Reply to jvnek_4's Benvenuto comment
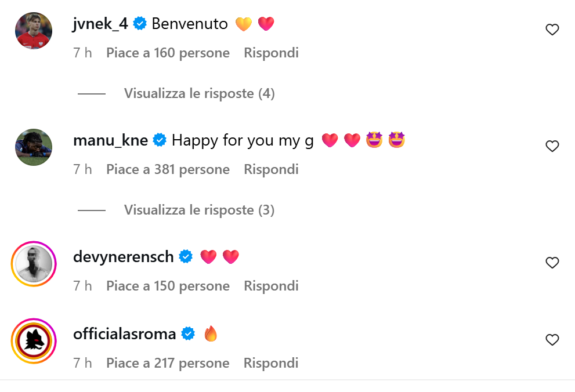Screen dimensions: 575x392 271,53
